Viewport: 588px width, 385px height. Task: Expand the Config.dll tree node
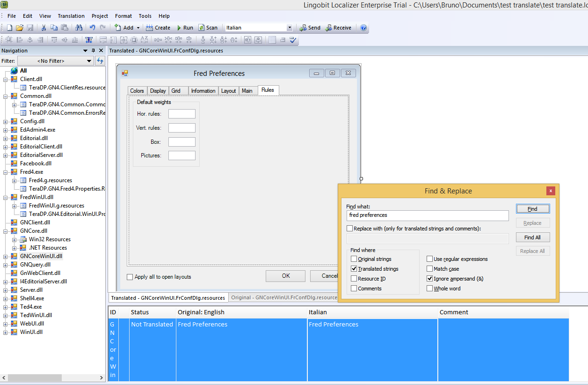(6, 121)
